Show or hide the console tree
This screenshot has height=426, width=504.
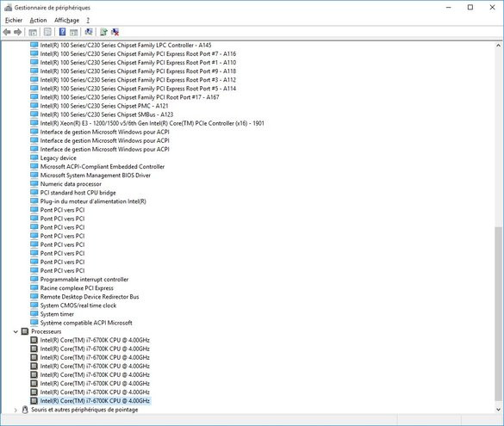(33, 32)
